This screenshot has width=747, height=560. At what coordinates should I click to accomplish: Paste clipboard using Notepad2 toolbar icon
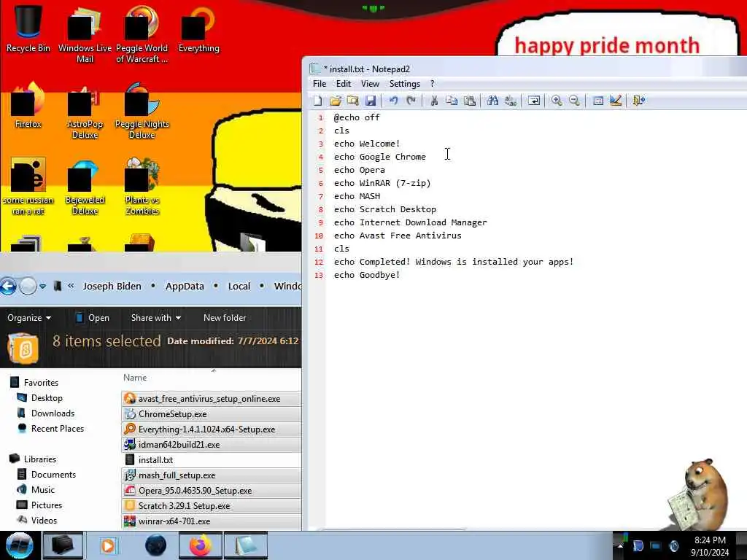point(470,101)
